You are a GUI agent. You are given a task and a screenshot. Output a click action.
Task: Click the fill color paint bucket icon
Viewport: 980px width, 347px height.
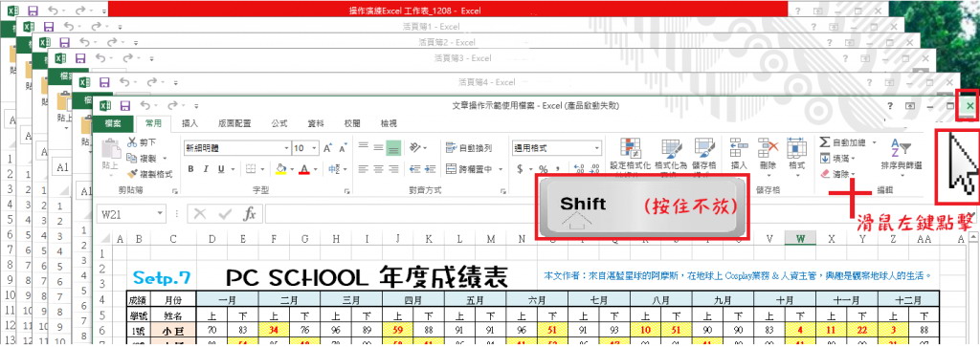coord(281,169)
